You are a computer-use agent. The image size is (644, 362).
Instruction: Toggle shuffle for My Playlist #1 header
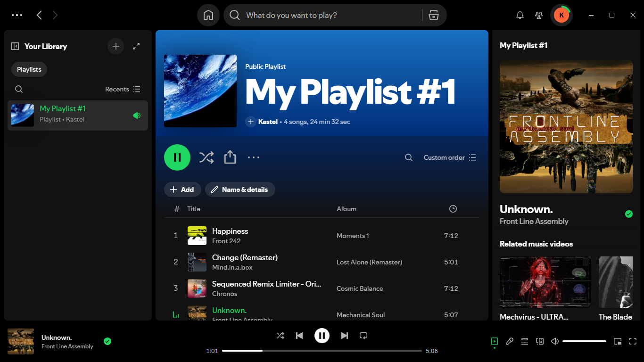pyautogui.click(x=206, y=157)
